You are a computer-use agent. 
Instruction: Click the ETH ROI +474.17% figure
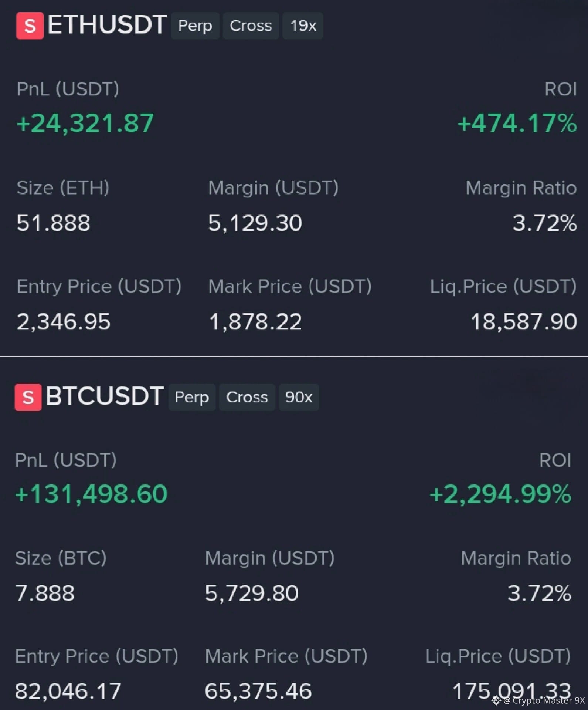517,123
